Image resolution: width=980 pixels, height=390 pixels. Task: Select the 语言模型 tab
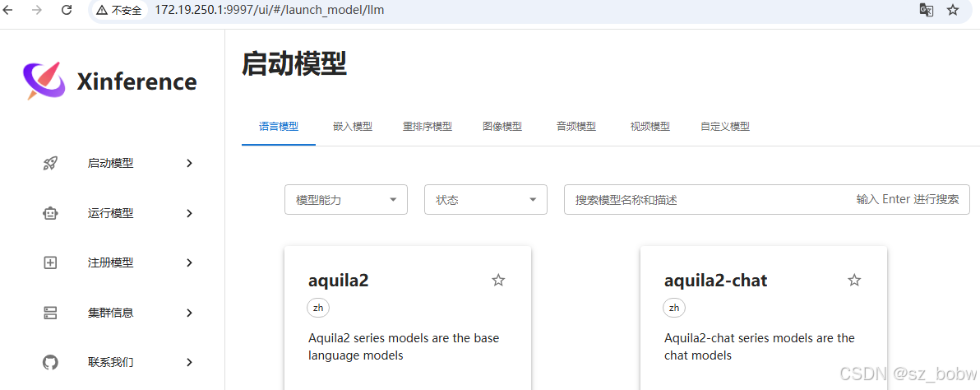point(279,127)
